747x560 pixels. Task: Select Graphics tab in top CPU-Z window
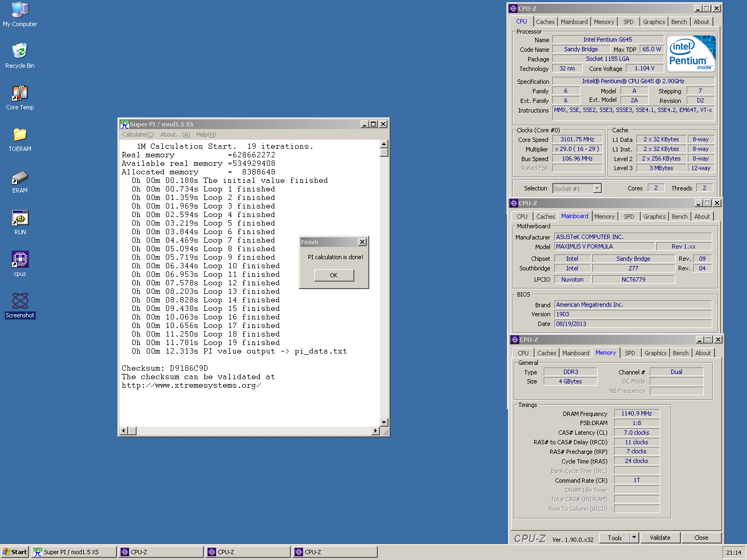point(654,22)
